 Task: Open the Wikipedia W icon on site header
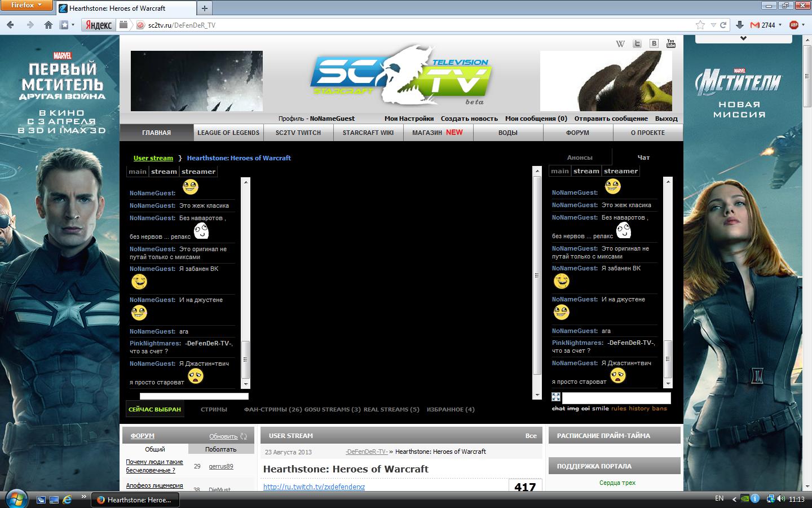[x=620, y=43]
